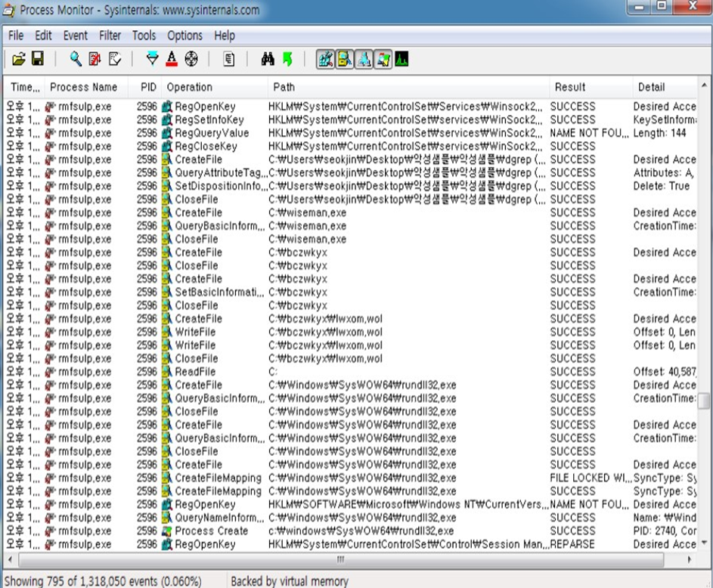
Task: Open the File menu
Action: [16, 36]
